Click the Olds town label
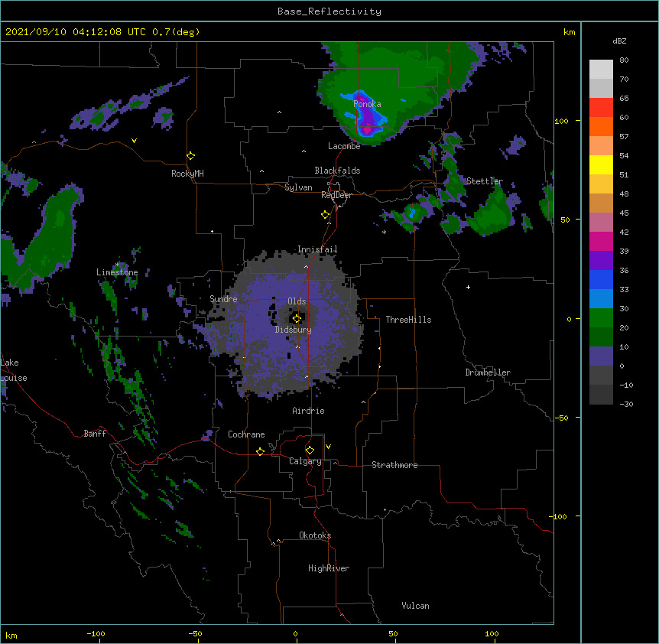659x644 pixels. [297, 301]
